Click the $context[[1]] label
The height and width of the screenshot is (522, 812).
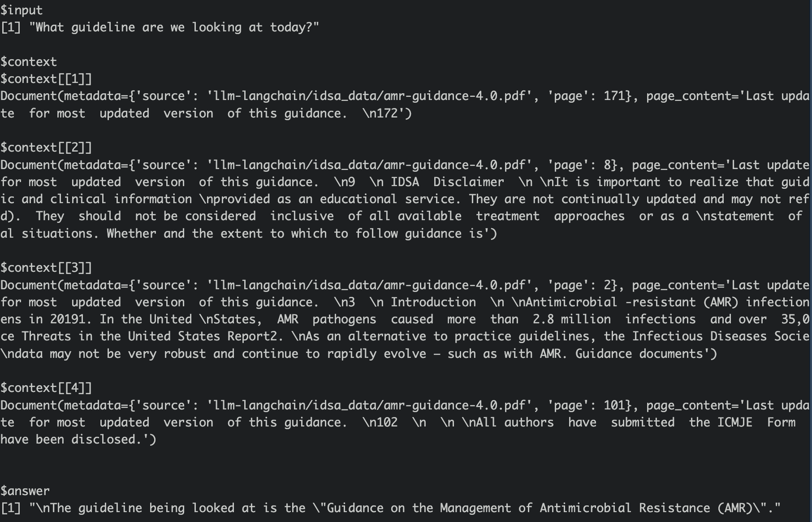[46, 79]
